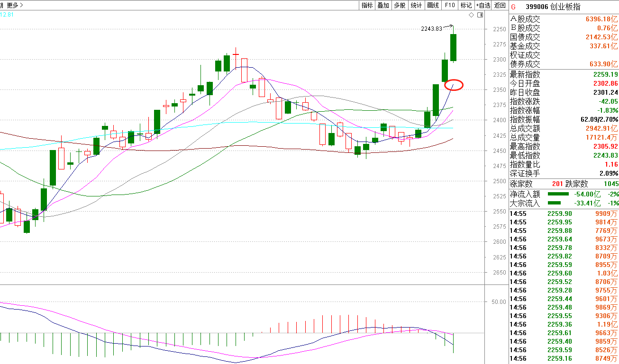The image size is (619, 364).
Task: Click the 净流入额 green bar
Action: point(558,194)
